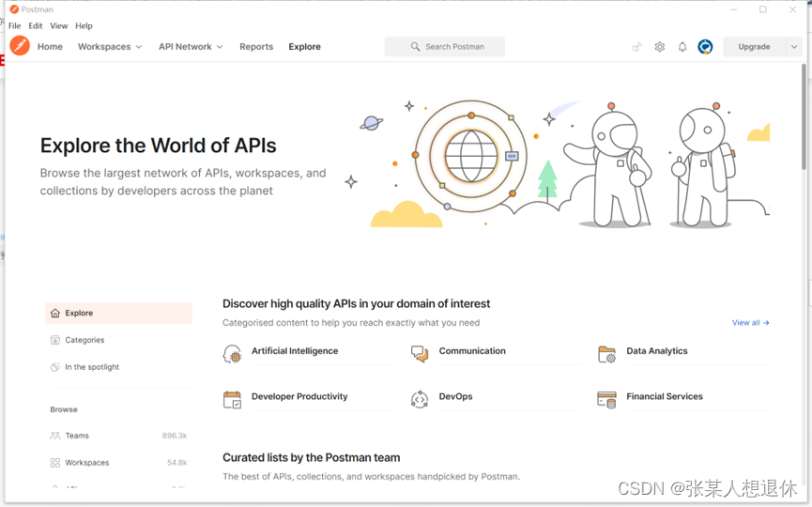
Task: Click the View all link
Action: pyautogui.click(x=750, y=323)
